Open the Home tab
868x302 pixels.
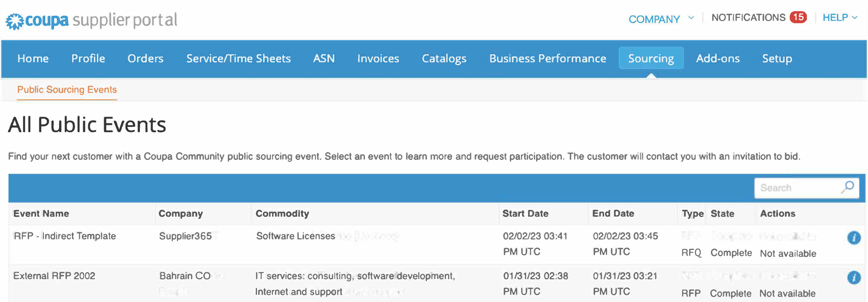[33, 58]
